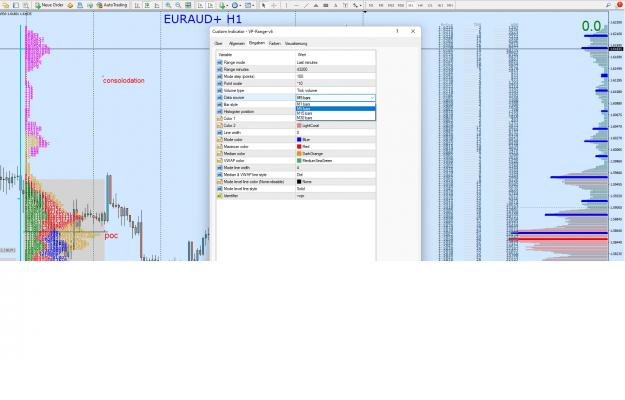Image resolution: width=625 pixels, height=400 pixels.
Task: Switch chart to line chart style
Action: coord(157,5)
